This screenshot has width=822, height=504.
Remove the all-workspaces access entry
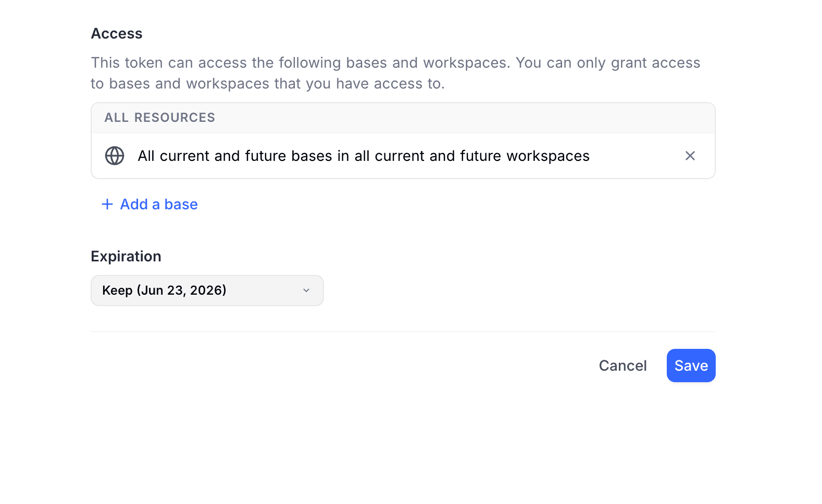(690, 156)
